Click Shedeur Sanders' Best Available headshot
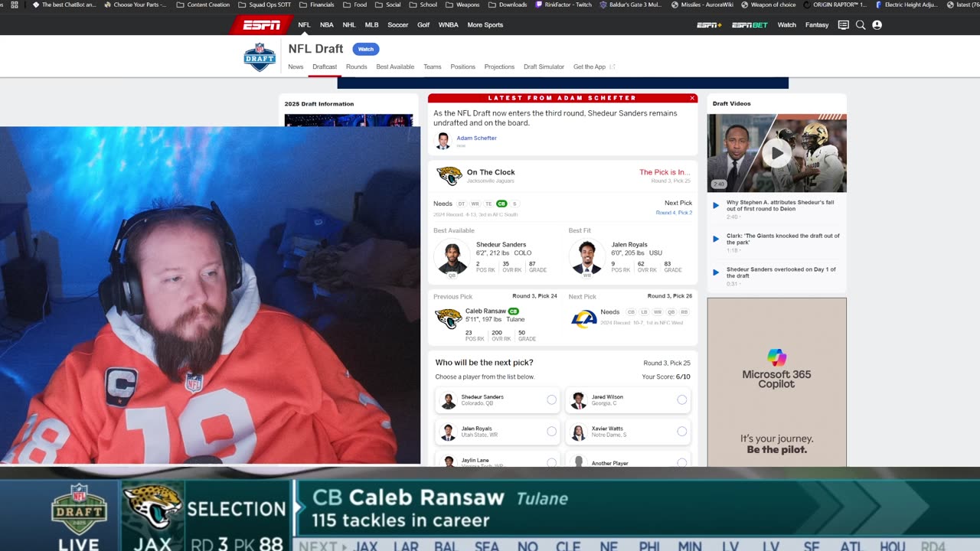 click(452, 258)
